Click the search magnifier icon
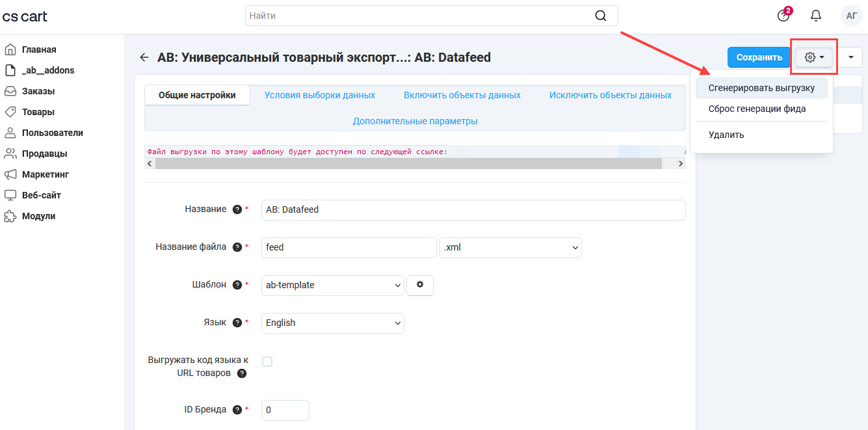The height and width of the screenshot is (430, 868). click(601, 16)
